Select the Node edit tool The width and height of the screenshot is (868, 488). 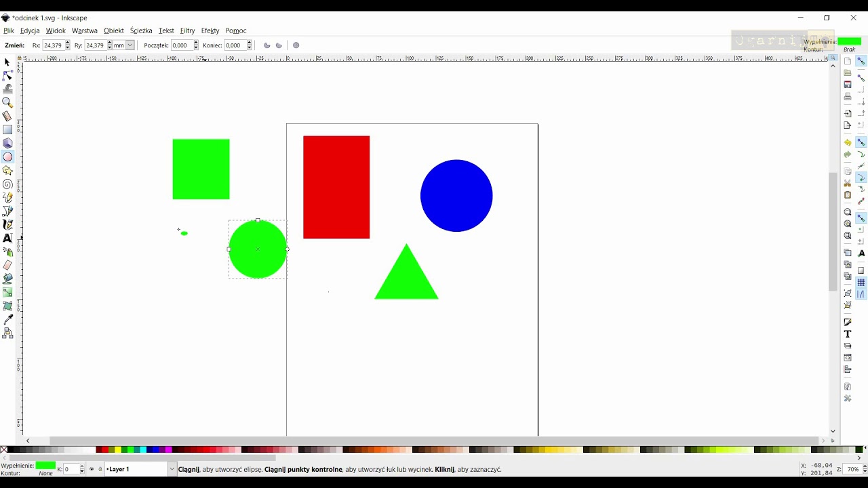pos(7,76)
